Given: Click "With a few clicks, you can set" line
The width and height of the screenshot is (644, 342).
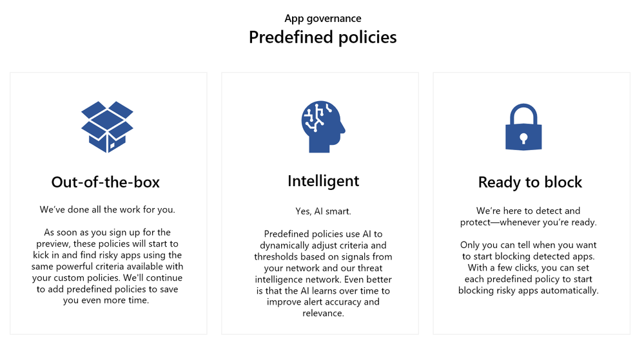Looking at the screenshot, I should [x=528, y=268].
